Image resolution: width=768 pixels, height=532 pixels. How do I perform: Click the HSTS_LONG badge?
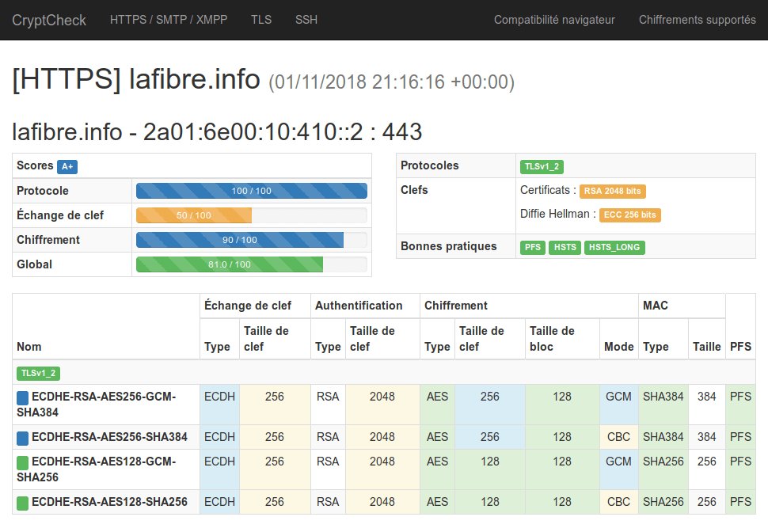click(x=614, y=247)
